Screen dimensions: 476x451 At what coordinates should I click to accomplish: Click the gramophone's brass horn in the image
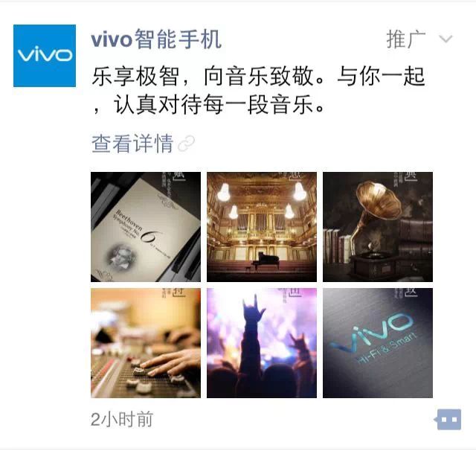(379, 201)
